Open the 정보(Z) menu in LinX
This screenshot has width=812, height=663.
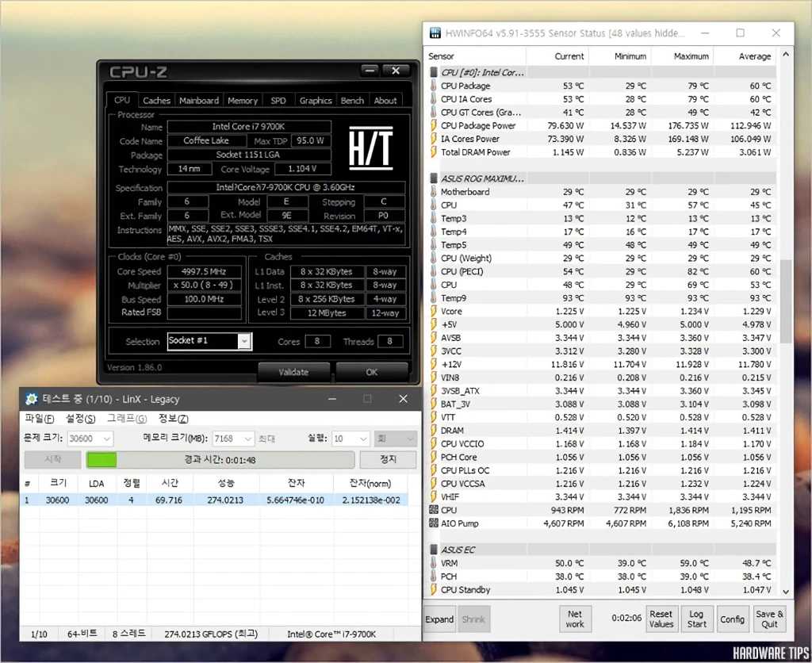point(173,419)
